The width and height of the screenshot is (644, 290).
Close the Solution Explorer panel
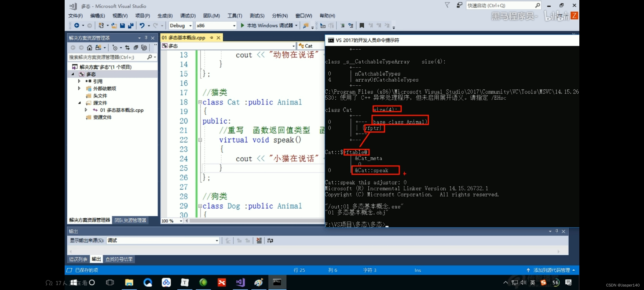coord(153,38)
